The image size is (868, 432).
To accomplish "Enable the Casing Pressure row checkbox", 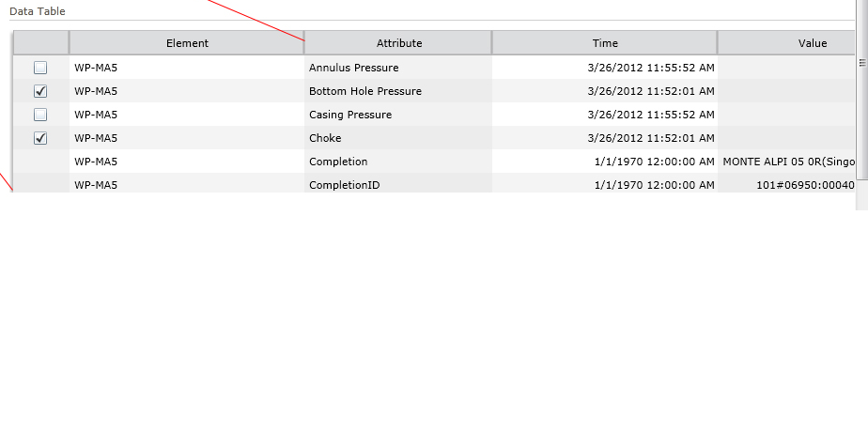I will 40,115.
